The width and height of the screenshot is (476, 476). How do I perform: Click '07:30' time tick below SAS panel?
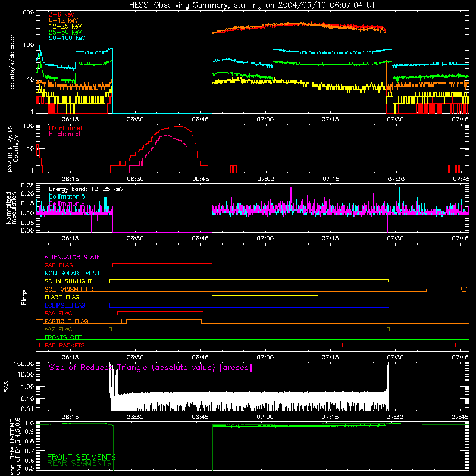click(x=394, y=417)
